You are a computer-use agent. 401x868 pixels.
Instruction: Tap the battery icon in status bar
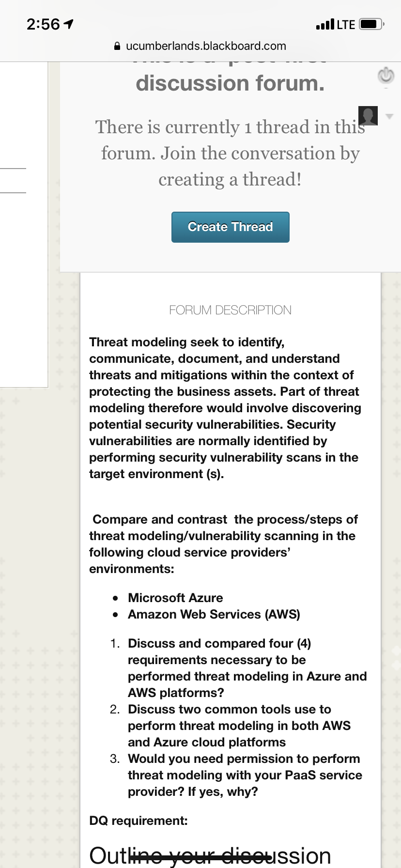click(372, 24)
